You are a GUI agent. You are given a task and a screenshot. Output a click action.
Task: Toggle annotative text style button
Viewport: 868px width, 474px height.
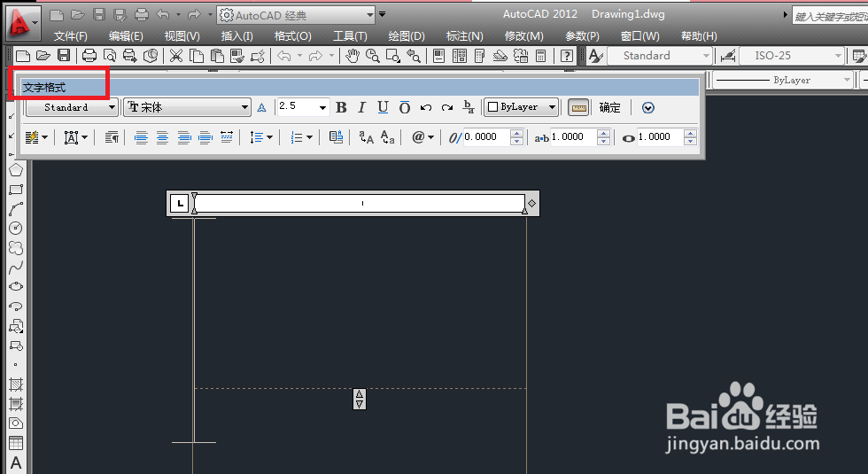point(262,107)
